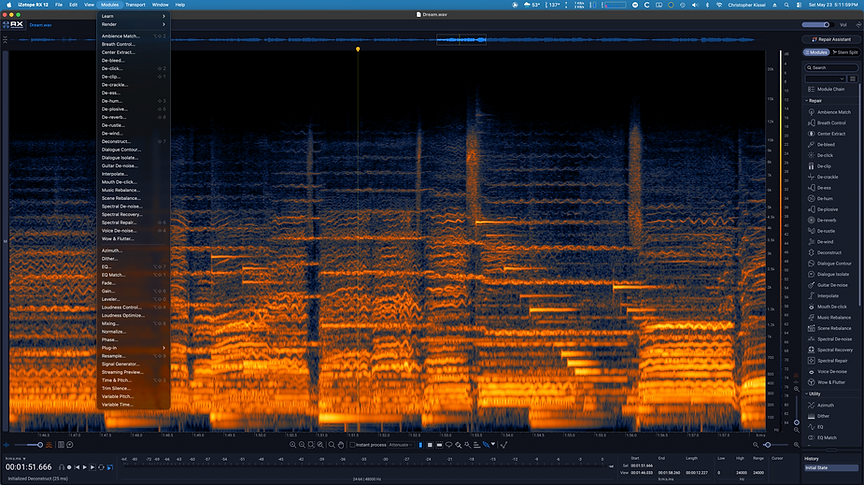
Task: Adjust the horizontal zoom slider bottom right
Action: point(776,445)
